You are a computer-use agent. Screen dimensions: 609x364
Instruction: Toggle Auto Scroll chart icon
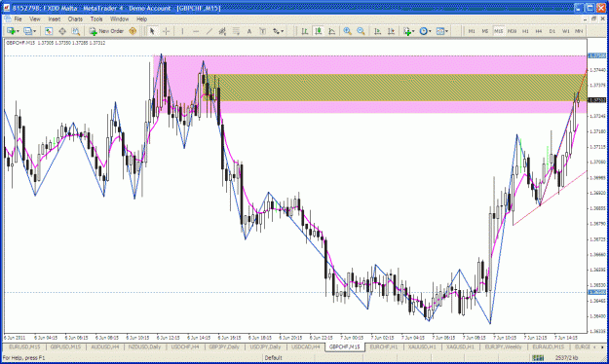coord(377,31)
